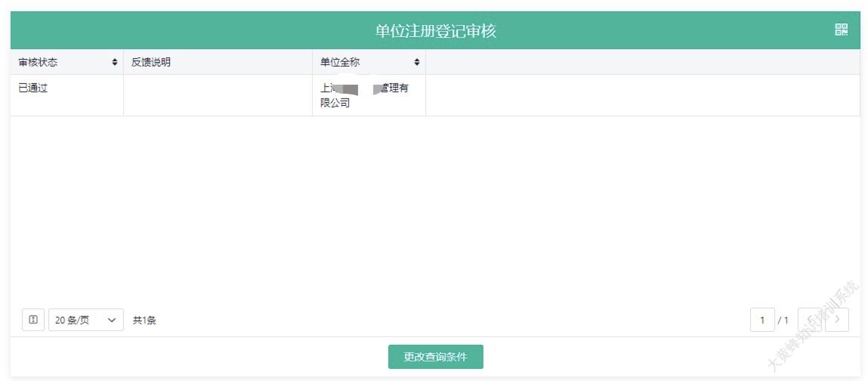This screenshot has width=868, height=381.
Task: Click sort arrows beside 单位全称
Action: pyautogui.click(x=416, y=62)
